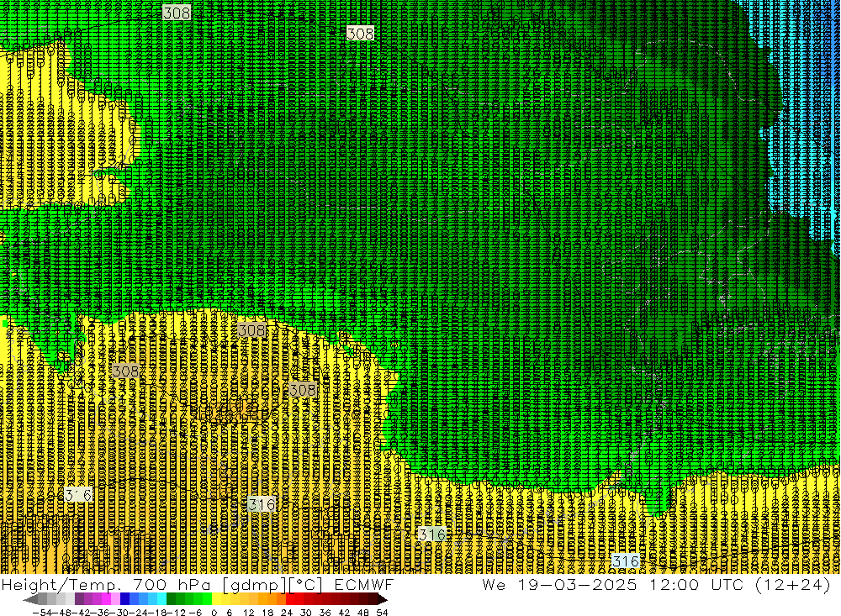Select the dark green swatch in the legend
This screenshot has width=841, height=616.
click(x=172, y=599)
